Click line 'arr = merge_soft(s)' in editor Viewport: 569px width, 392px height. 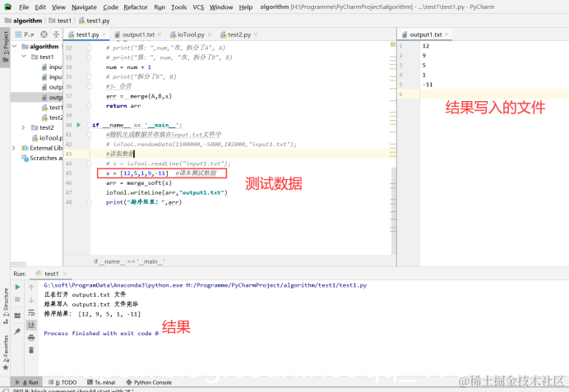[x=139, y=183]
